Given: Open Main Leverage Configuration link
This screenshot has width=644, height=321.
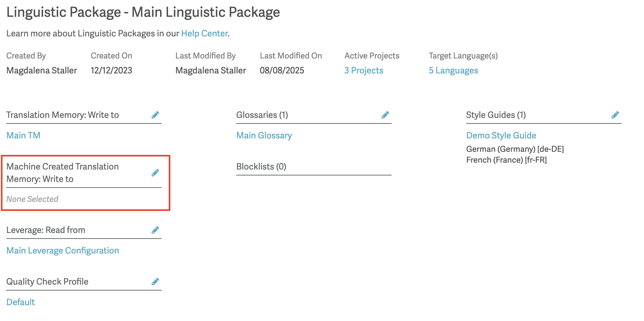Looking at the screenshot, I should point(62,251).
